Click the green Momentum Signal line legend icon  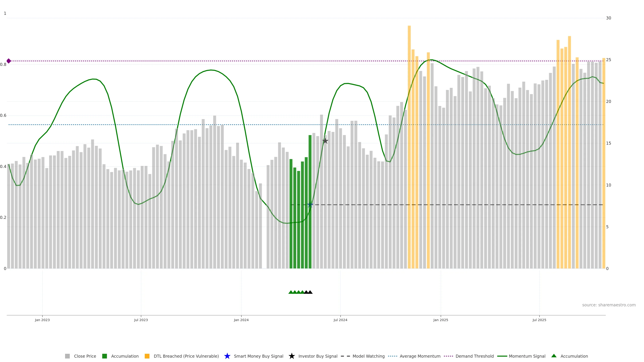(502, 356)
